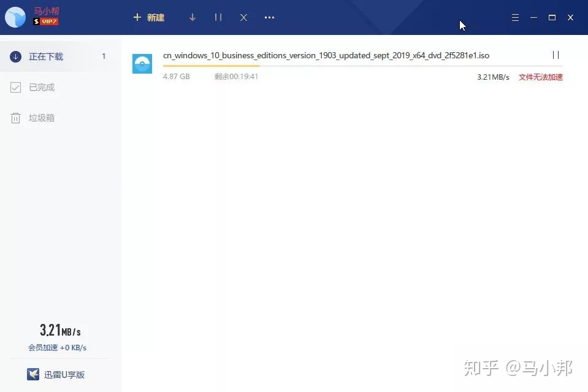Click the ISO disc file icon
Screen dimensions: 588x392
pos(142,64)
